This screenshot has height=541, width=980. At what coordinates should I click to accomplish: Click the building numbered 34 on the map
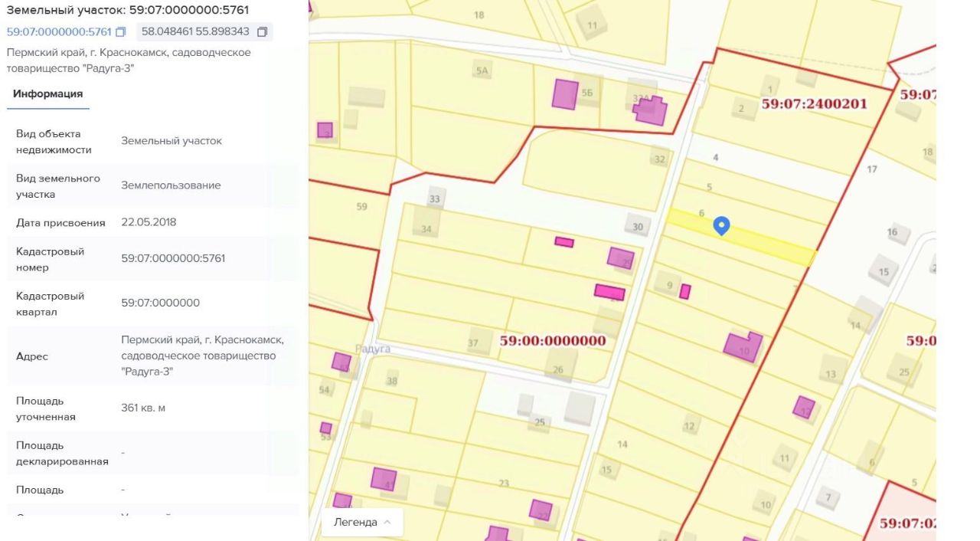coord(426,223)
